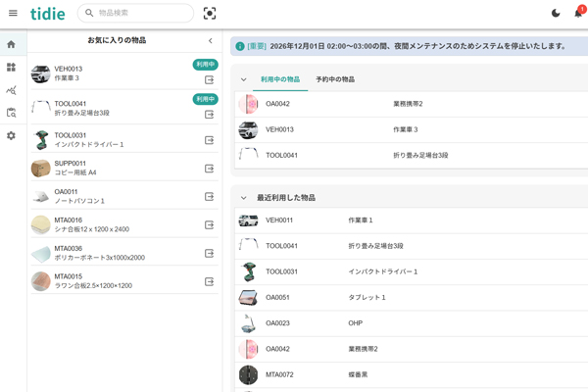Switch to 利用中の物品 tab

(x=280, y=79)
